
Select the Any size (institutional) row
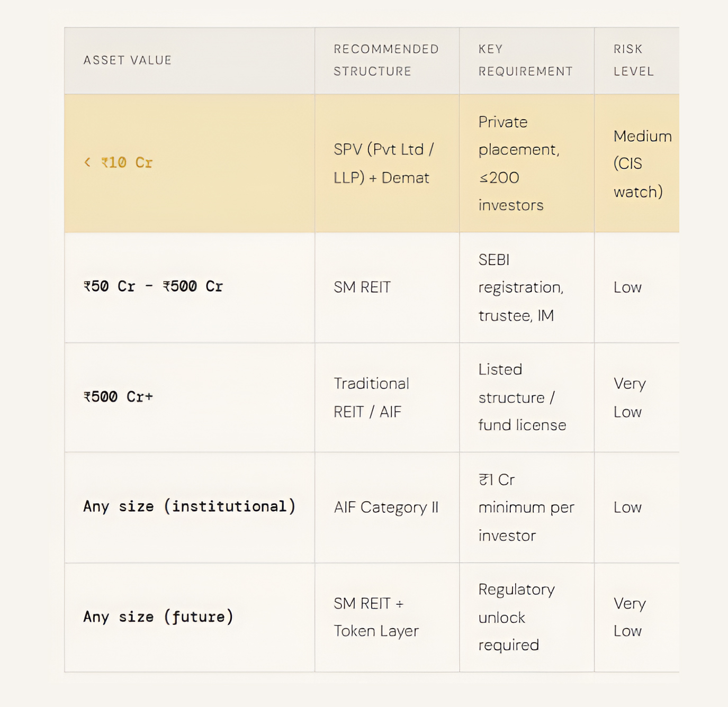pos(189,506)
